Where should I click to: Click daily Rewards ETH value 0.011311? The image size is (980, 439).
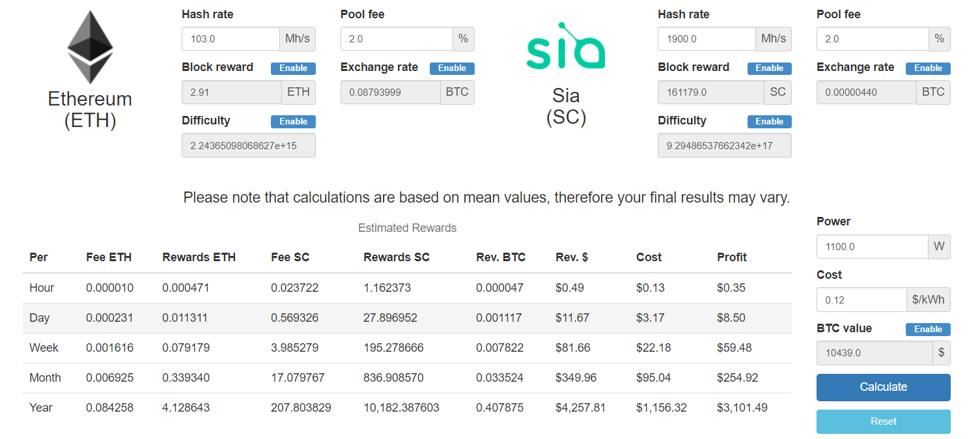pos(186,318)
